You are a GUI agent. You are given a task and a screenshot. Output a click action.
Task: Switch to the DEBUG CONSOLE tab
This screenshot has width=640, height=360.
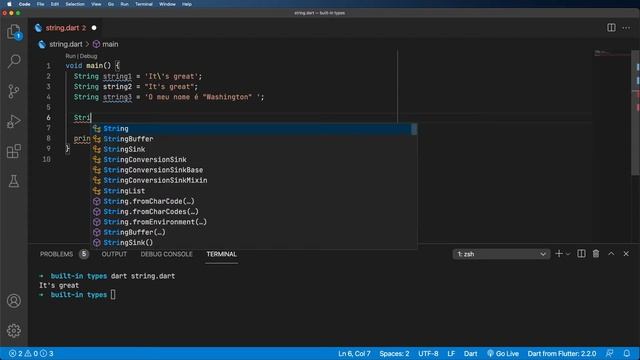[167, 254]
